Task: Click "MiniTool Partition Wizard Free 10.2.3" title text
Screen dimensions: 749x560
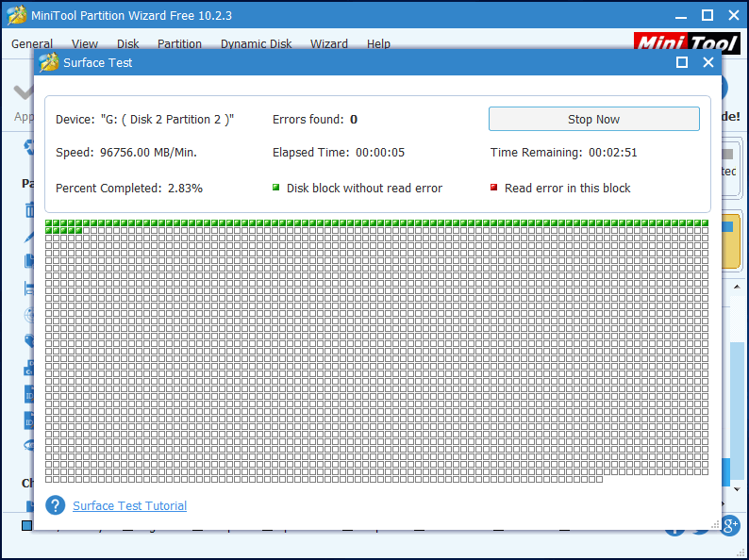Action: [x=131, y=16]
